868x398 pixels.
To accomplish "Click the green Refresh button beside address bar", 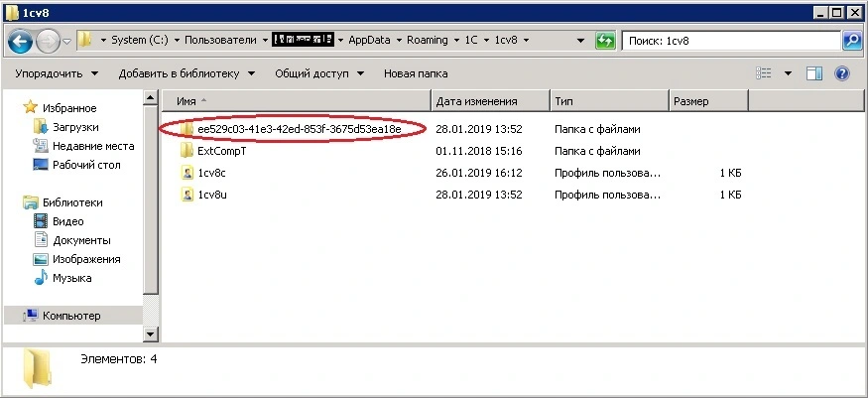I will 604,41.
